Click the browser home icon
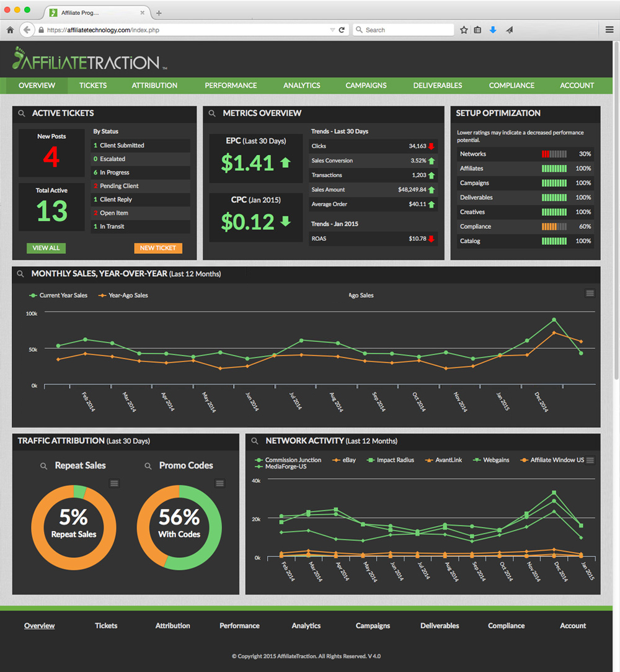This screenshot has width=620, height=672. [11, 30]
